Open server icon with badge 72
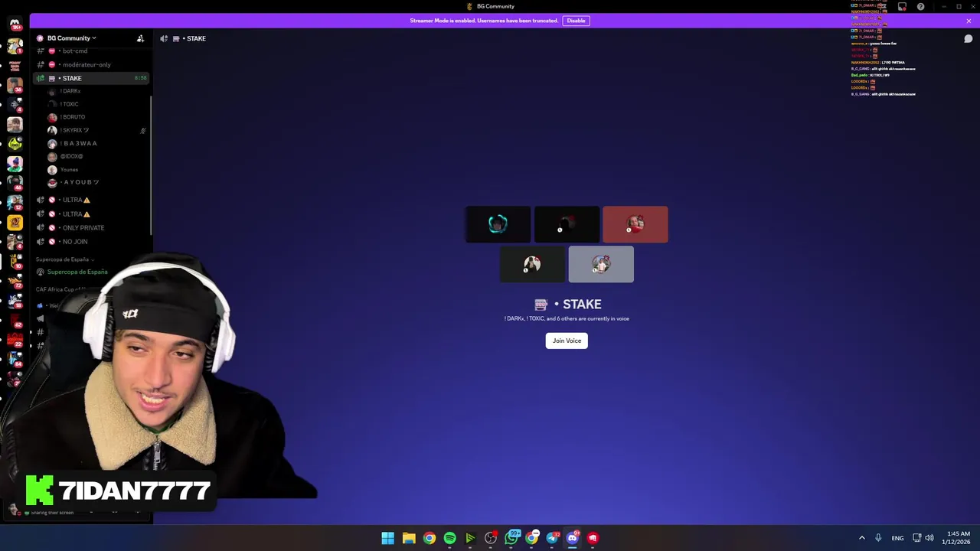980x551 pixels. pos(15,281)
